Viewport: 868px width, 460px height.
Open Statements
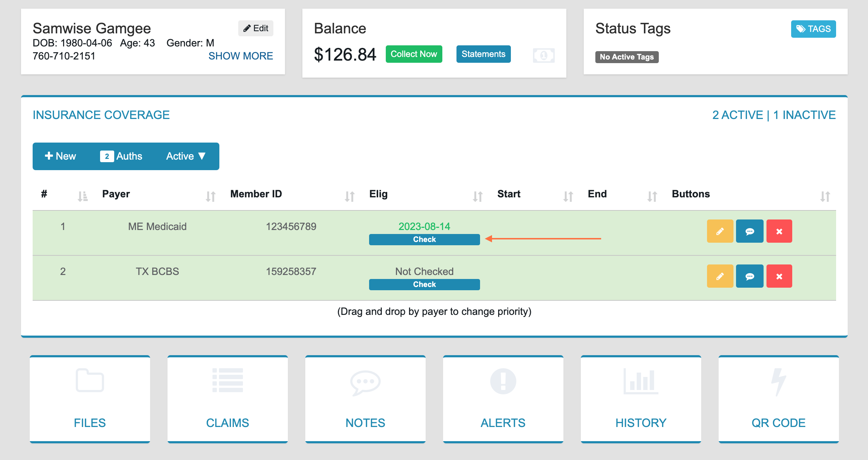click(483, 54)
